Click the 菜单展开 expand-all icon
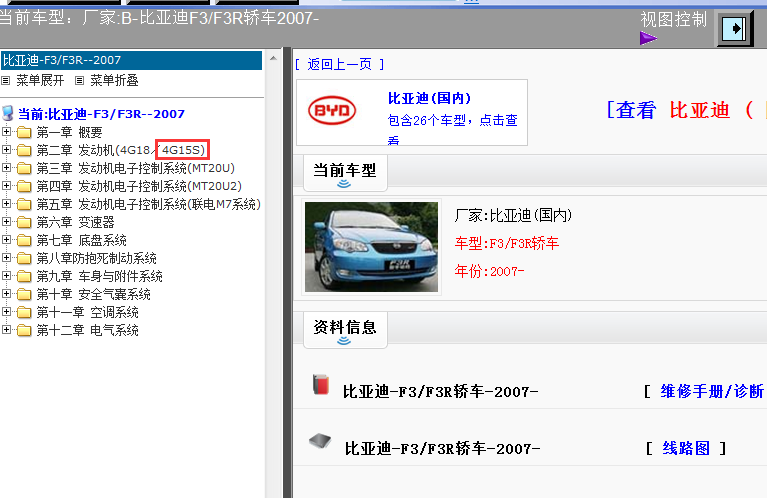This screenshot has width=767, height=498. click(x=6, y=80)
